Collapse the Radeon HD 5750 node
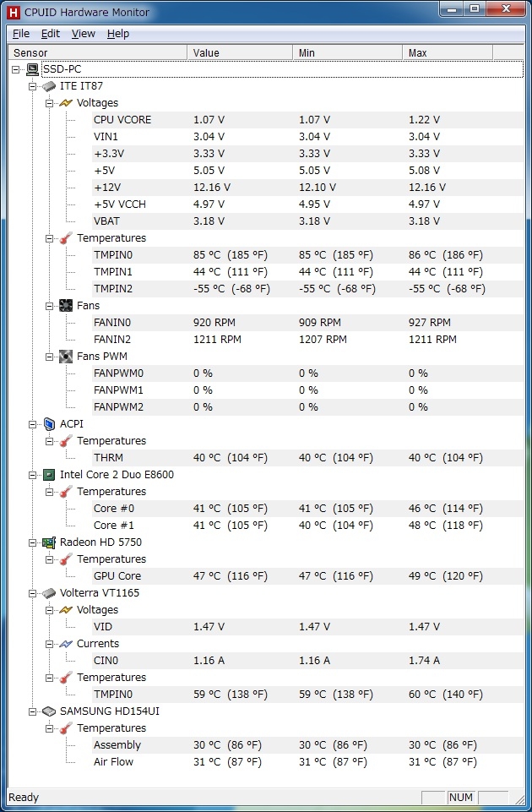This screenshot has height=812, width=532. tap(34, 542)
